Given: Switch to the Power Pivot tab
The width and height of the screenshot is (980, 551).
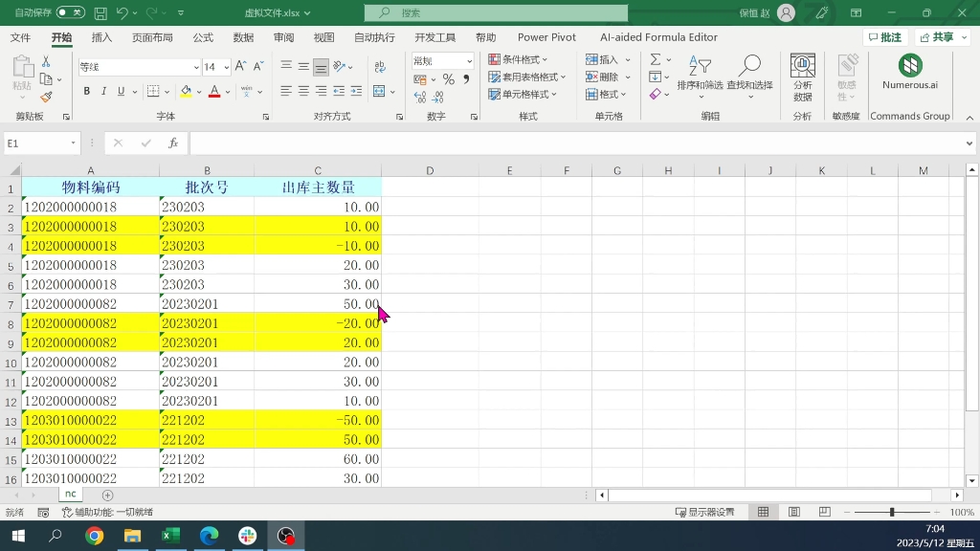Looking at the screenshot, I should coord(546,37).
